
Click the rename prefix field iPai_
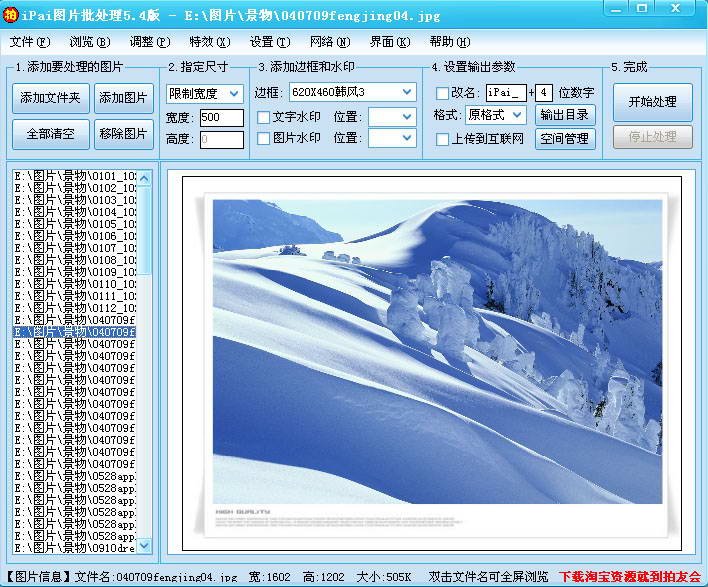click(x=506, y=93)
